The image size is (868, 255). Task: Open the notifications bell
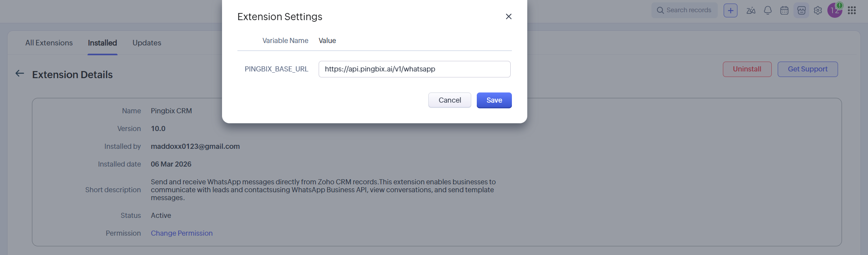pos(767,11)
